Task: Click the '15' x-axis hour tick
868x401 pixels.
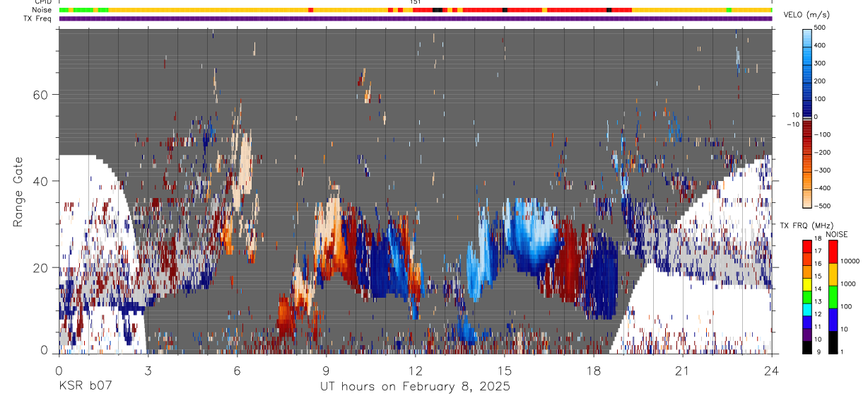Action: (505, 371)
